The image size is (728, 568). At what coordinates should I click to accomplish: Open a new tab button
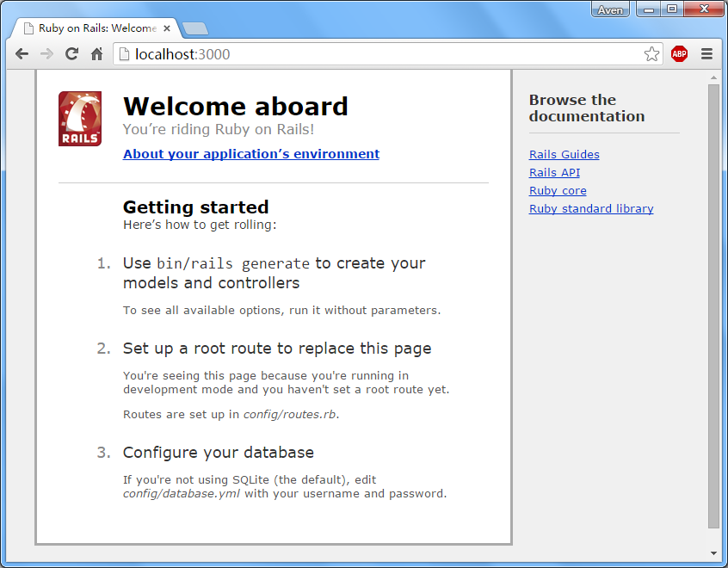(195, 28)
